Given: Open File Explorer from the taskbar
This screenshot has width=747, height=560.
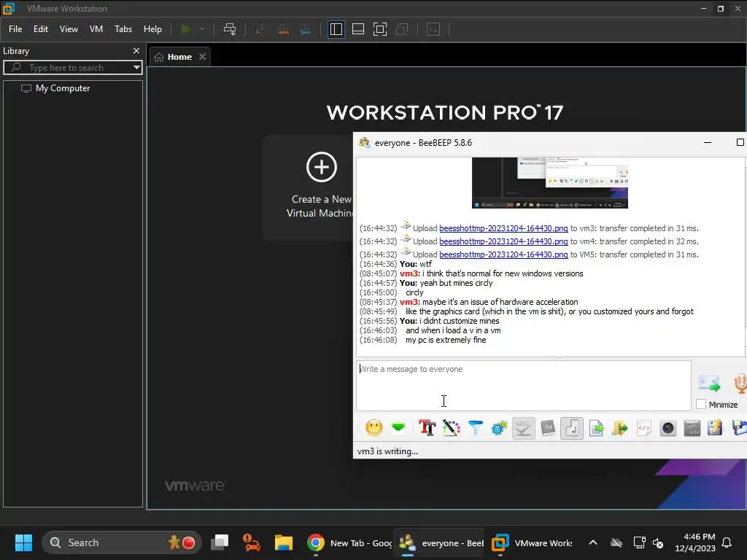Looking at the screenshot, I should click(284, 542).
